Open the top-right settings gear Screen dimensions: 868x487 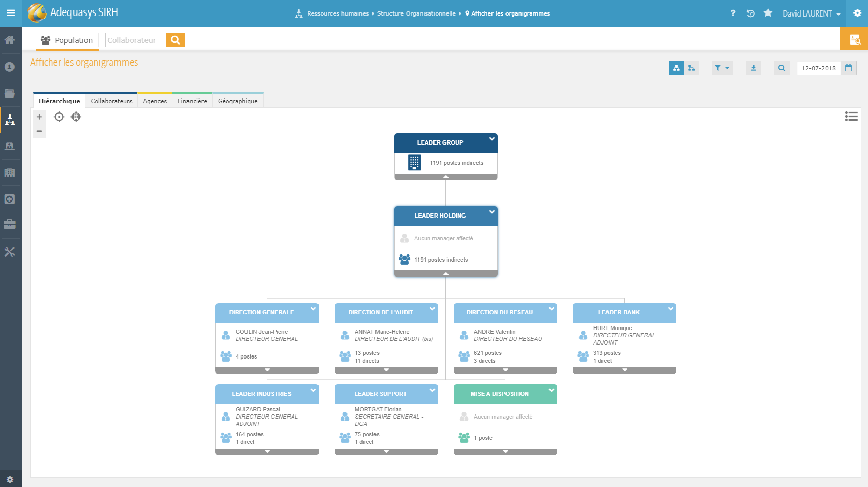tap(857, 13)
